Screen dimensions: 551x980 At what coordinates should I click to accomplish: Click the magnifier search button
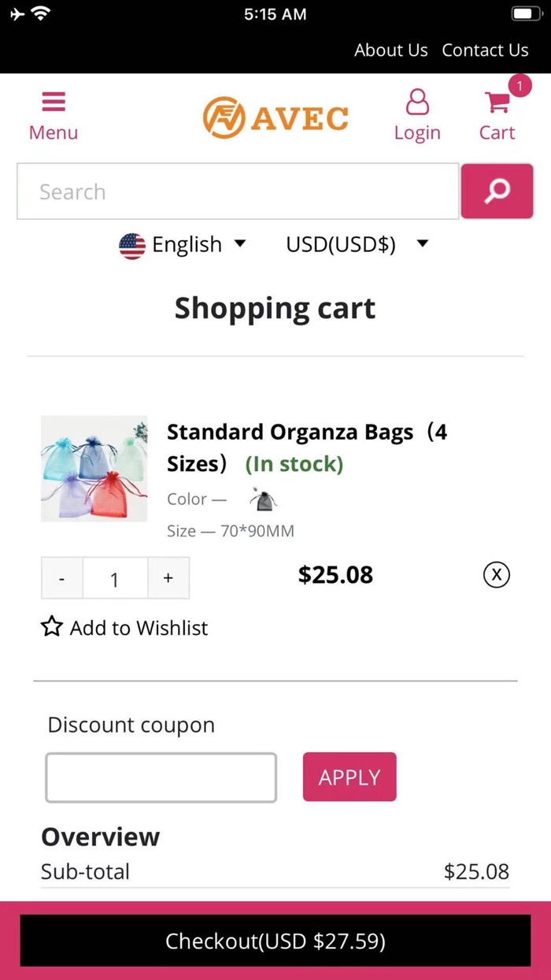[x=497, y=191]
